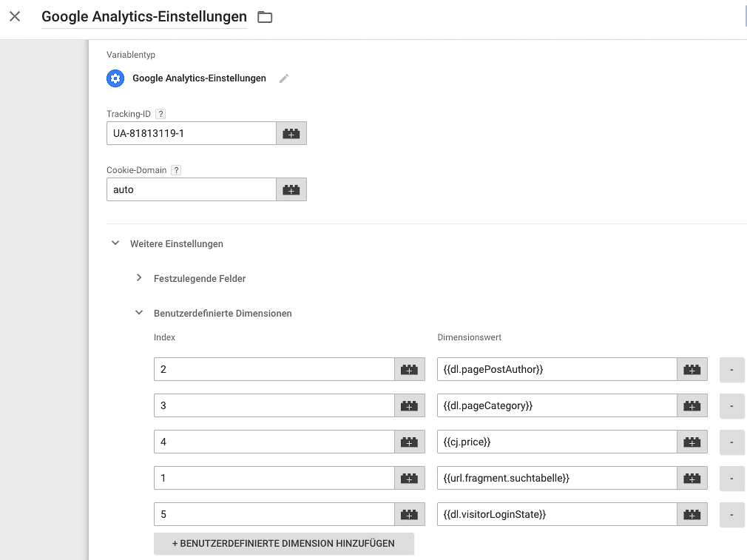Click the index field containing 3
Image resolution: width=747 pixels, height=560 pixels.
[x=274, y=405]
